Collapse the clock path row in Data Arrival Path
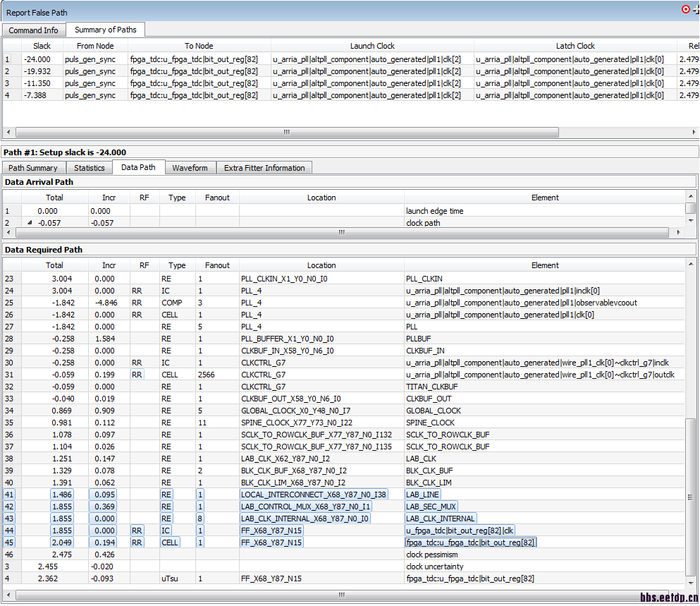This screenshot has height=606, width=700. click(30, 223)
